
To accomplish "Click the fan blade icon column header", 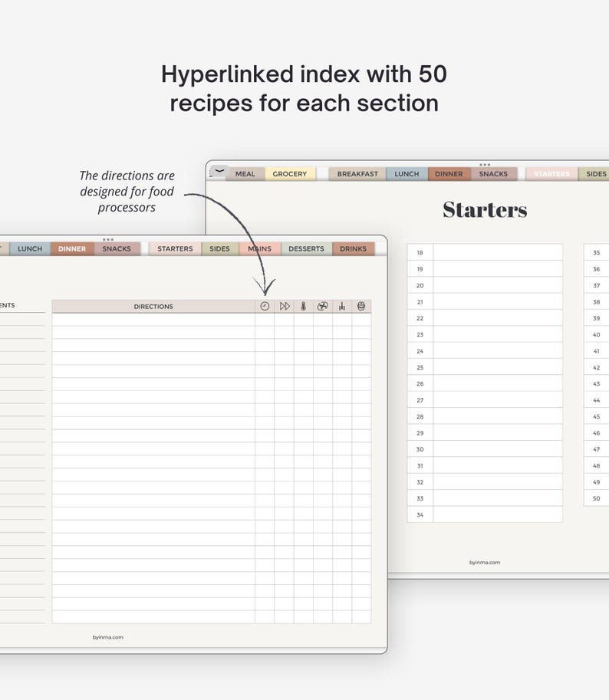I will coord(322,306).
